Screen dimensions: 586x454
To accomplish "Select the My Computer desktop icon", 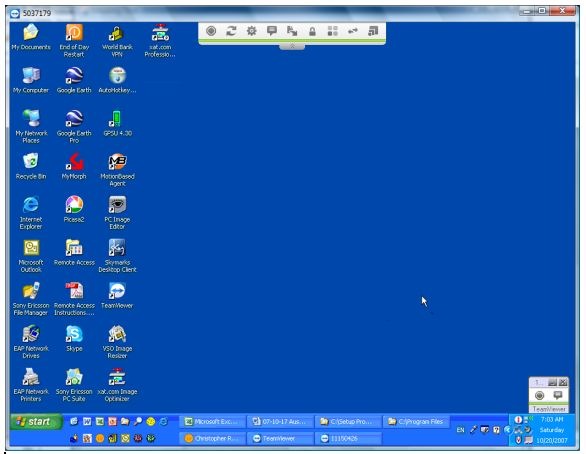I will coord(31,80).
